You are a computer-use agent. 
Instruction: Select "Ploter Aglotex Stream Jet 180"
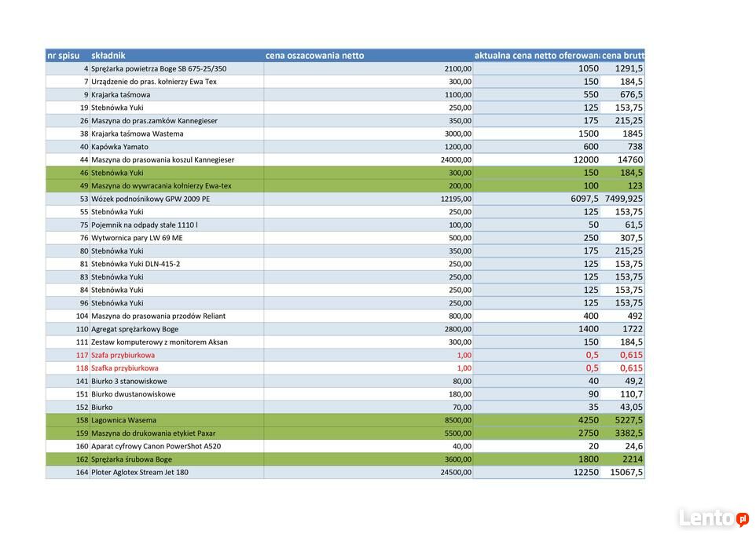tap(140, 472)
